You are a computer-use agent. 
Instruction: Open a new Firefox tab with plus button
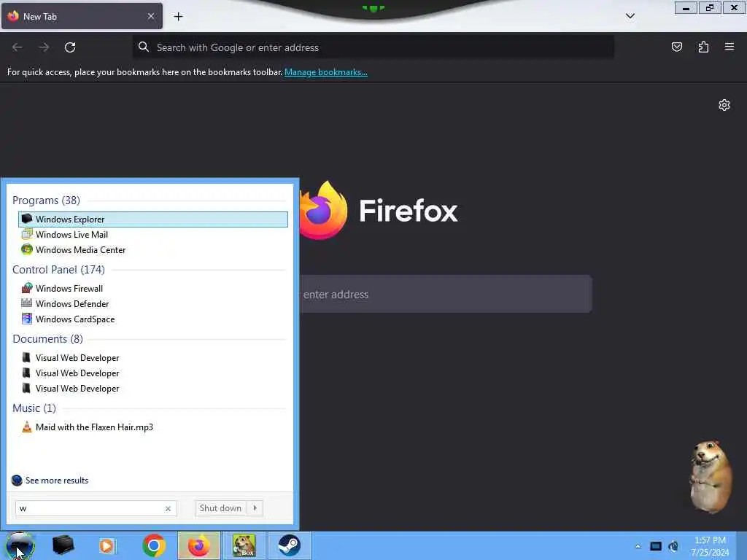point(178,17)
